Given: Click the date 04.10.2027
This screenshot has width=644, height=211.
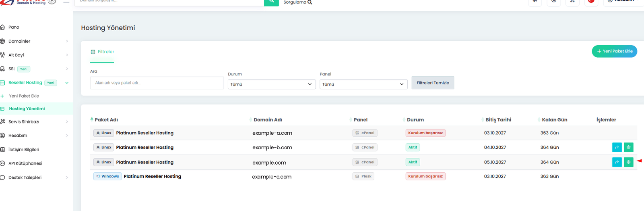Looking at the screenshot, I should pyautogui.click(x=495, y=147).
